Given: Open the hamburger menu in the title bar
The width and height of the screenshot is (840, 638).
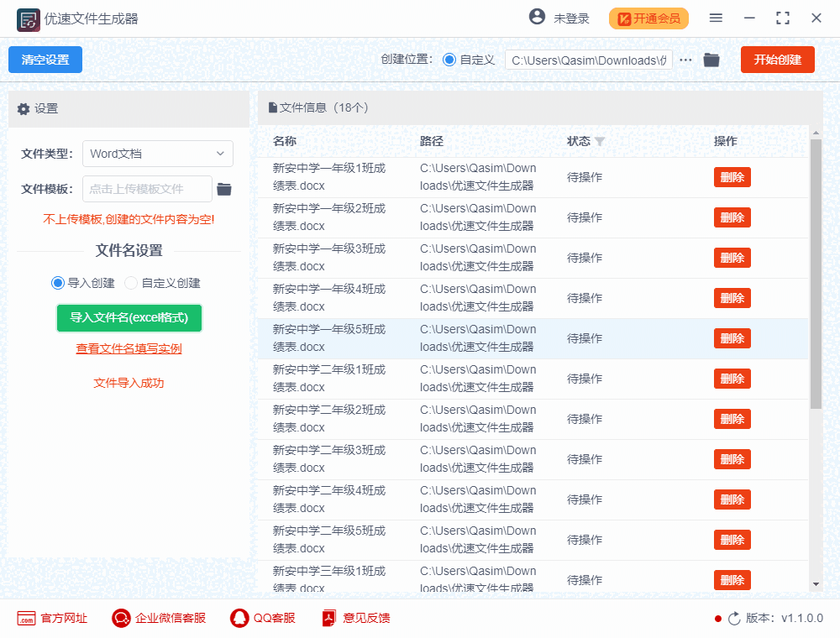Looking at the screenshot, I should coord(716,17).
